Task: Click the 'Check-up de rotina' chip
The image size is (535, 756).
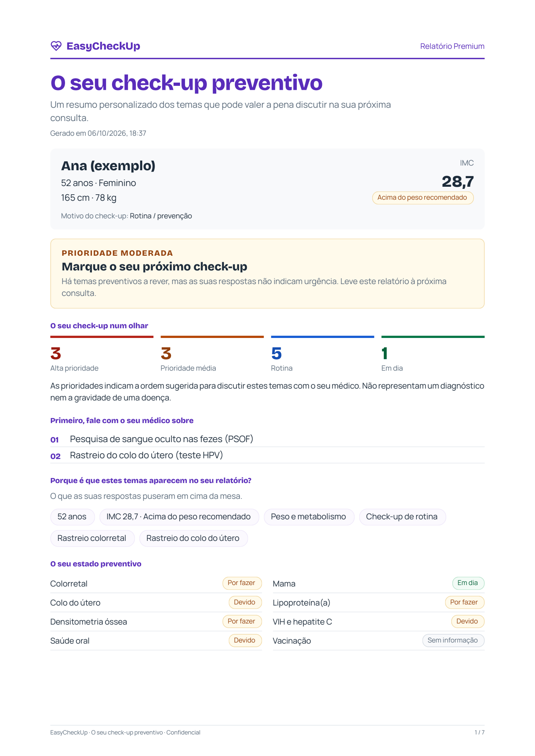Action: [x=402, y=517]
